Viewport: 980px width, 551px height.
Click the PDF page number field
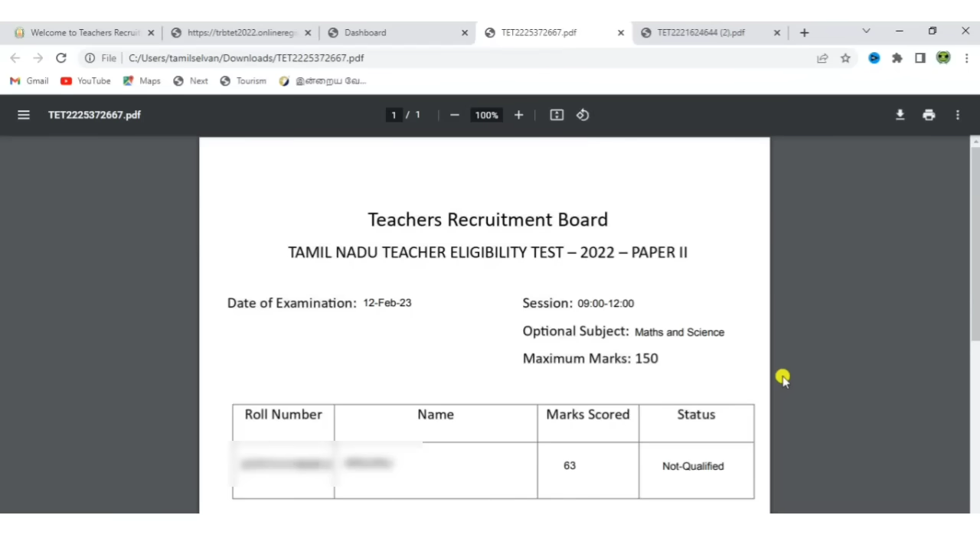(394, 115)
